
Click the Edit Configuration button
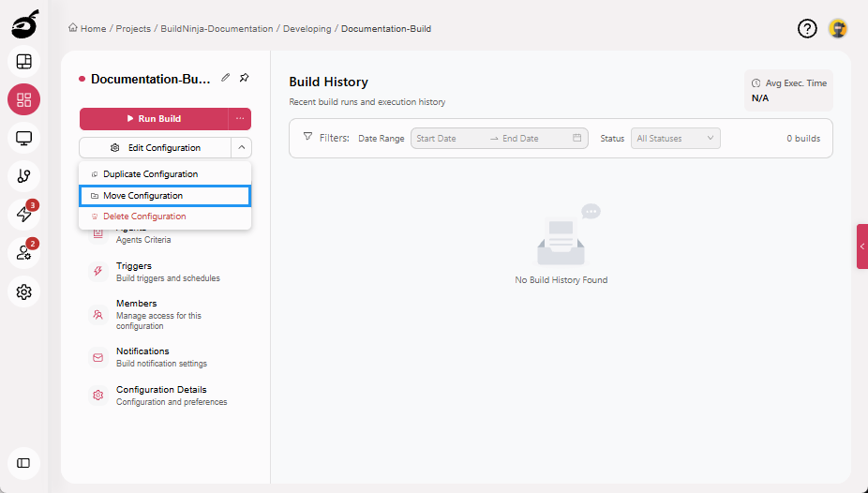pyautogui.click(x=155, y=148)
